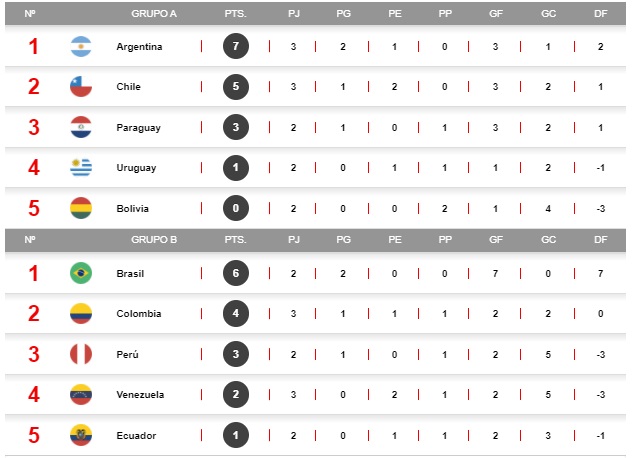Click the Brasil flag icon
Screen dimensions: 636x458
pyautogui.click(x=81, y=273)
